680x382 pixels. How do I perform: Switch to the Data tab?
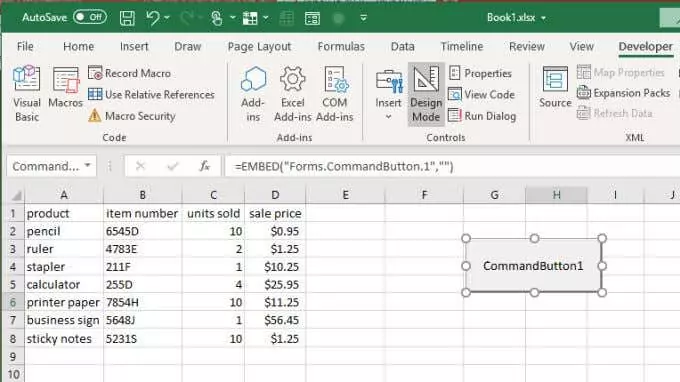click(402, 46)
